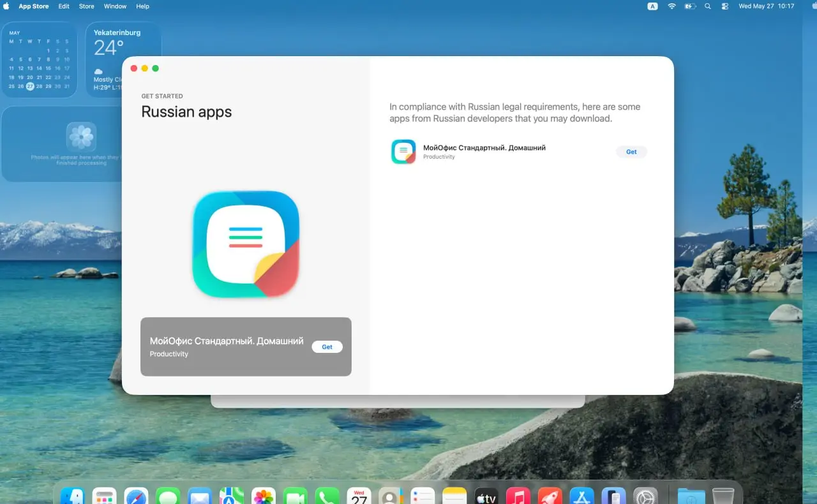The height and width of the screenshot is (504, 817).
Task: Open the Wi-Fi status menu
Action: coord(671,6)
